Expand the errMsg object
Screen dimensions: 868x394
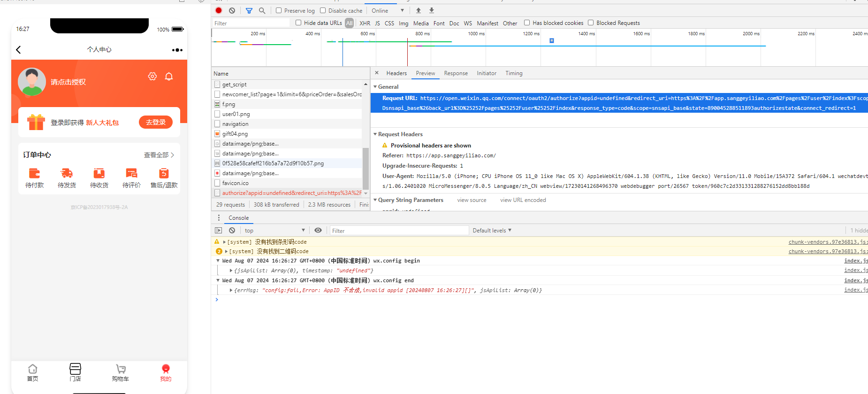[231, 290]
